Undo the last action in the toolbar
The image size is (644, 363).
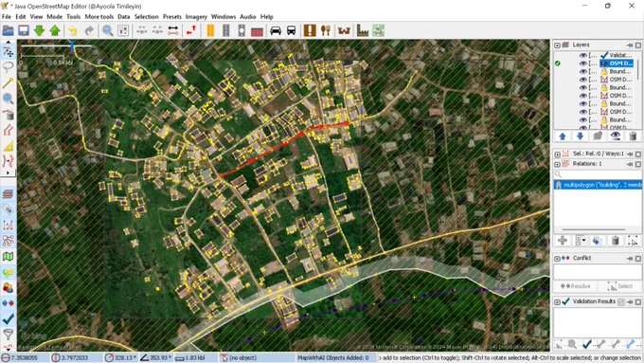click(73, 30)
